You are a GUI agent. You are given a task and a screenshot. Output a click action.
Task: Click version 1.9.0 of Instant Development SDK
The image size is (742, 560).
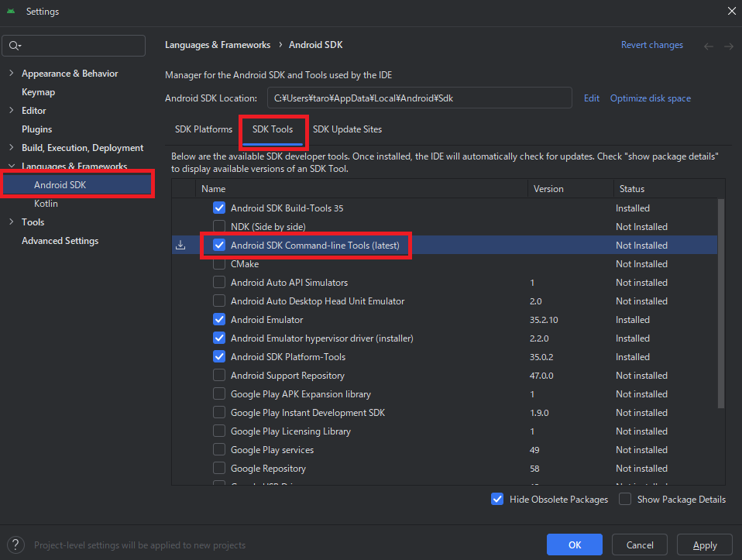(x=539, y=412)
